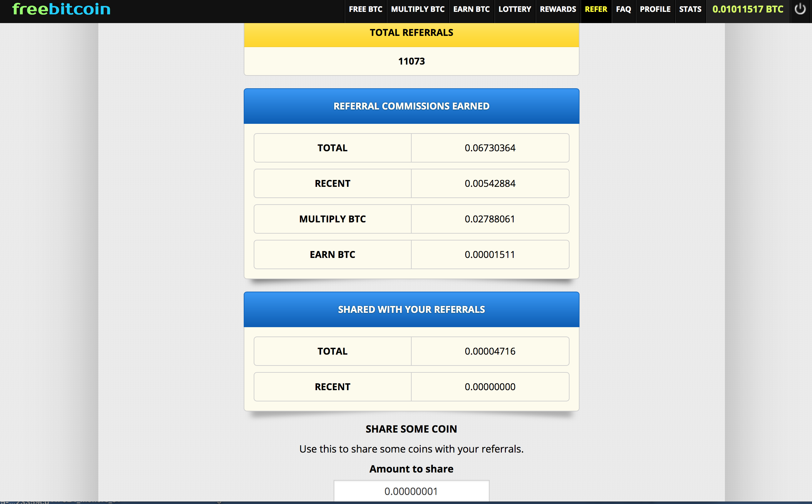Select total commission value 0.06730364
This screenshot has height=504, width=812.
click(x=490, y=148)
